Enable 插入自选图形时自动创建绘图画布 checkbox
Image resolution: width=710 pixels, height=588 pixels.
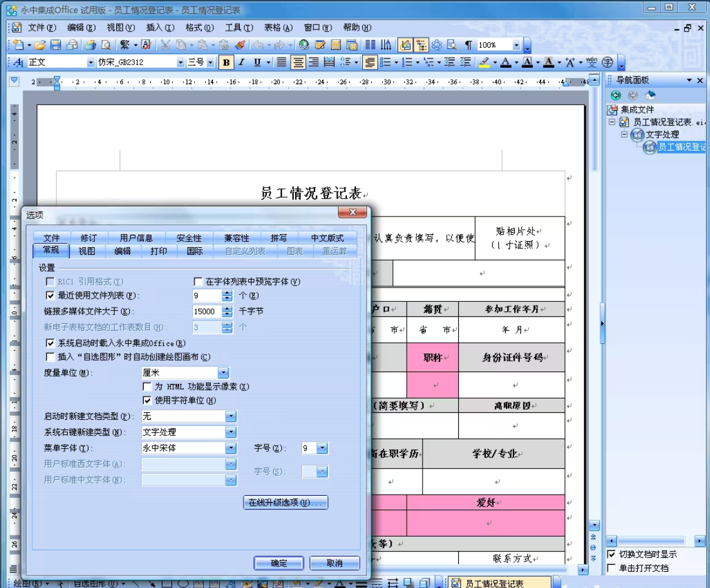click(x=50, y=356)
